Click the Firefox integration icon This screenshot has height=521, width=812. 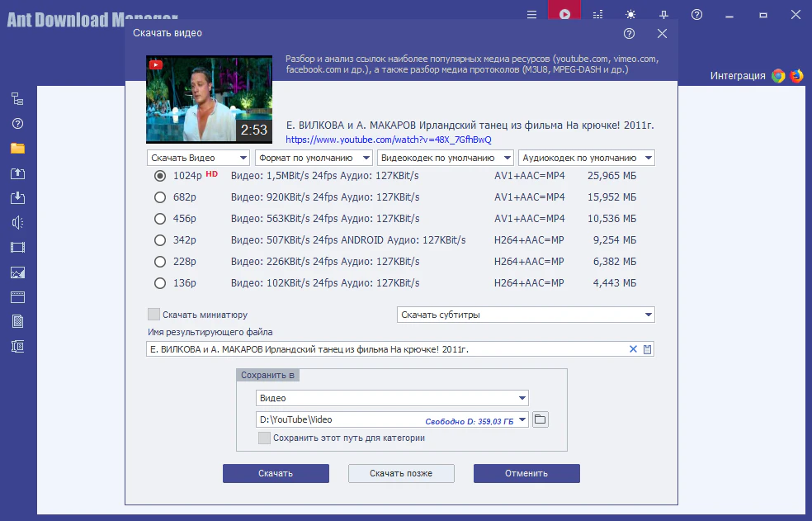pos(796,76)
